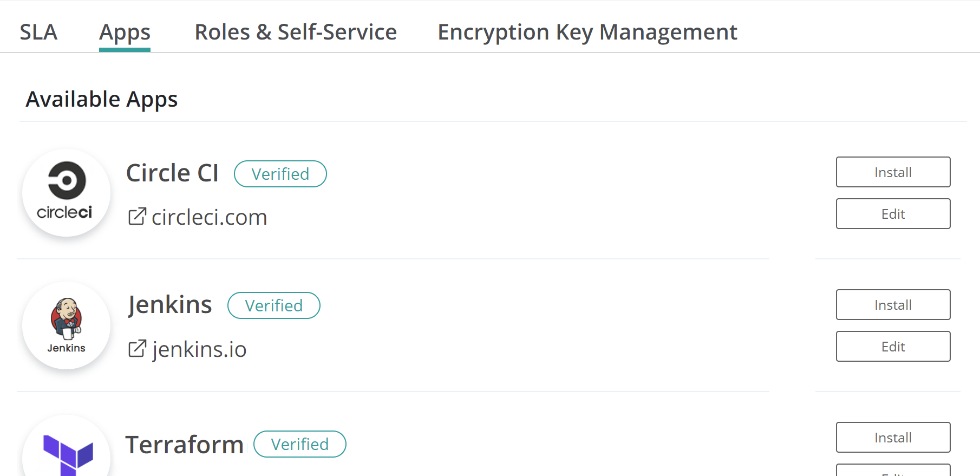Edit the Jenkins app
Viewport: 980px width, 476px height.
pos(893,347)
